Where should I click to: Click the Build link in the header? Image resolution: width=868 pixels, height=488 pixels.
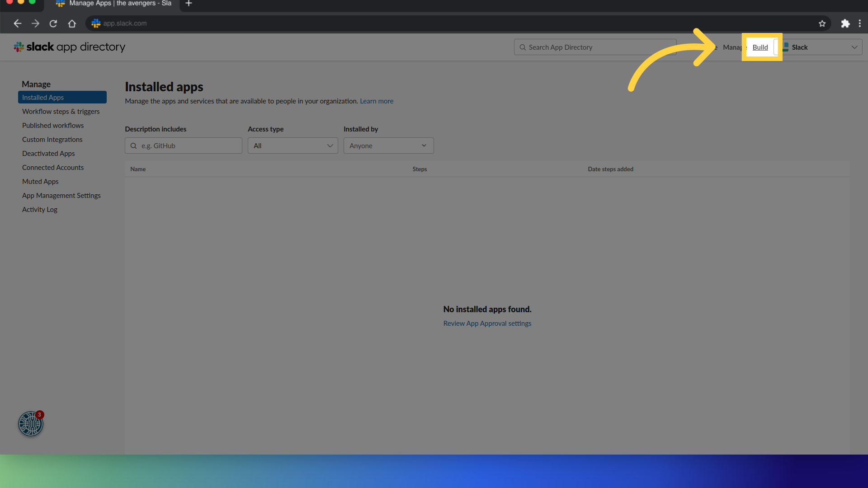click(760, 47)
